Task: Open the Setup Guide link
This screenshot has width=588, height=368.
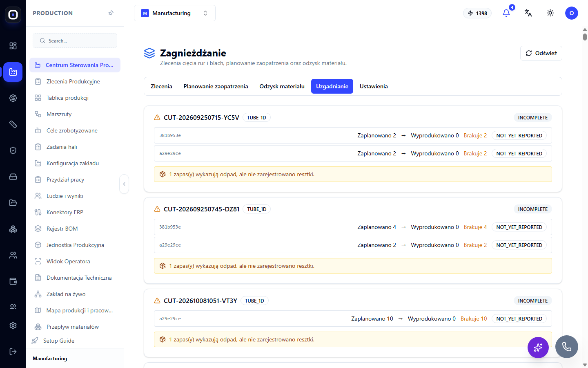Action: point(59,341)
